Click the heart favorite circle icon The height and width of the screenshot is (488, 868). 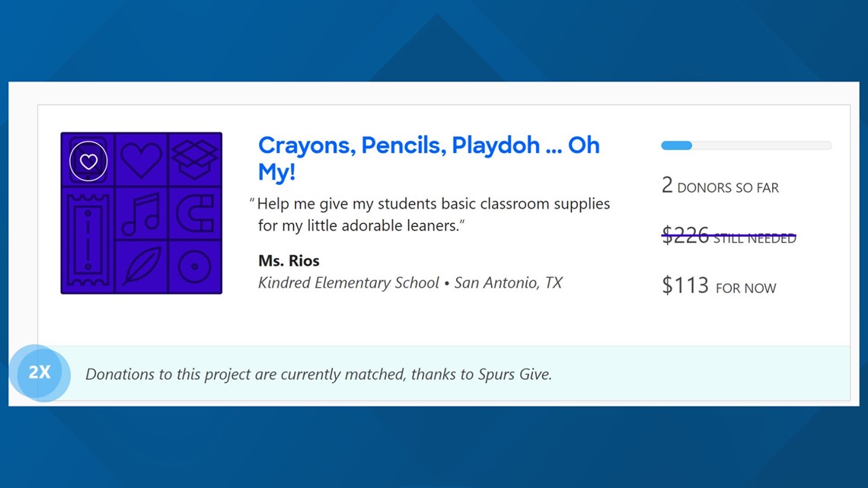(x=88, y=161)
